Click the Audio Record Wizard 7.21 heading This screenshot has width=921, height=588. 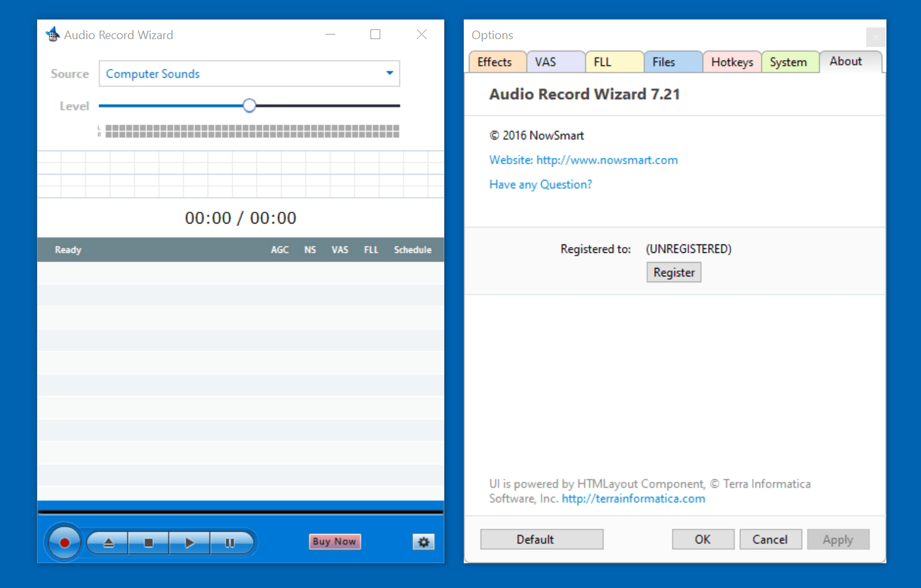pos(584,95)
